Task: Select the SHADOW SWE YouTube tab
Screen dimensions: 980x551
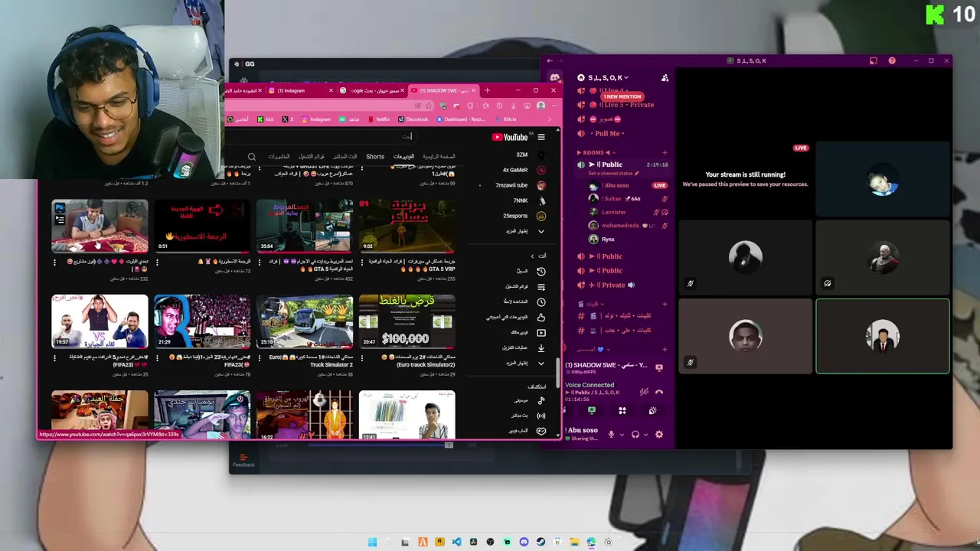Action: [x=444, y=91]
